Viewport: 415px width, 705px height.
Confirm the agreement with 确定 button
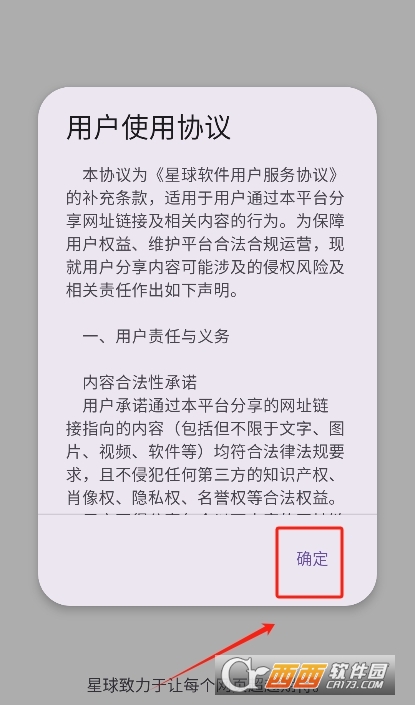312,559
